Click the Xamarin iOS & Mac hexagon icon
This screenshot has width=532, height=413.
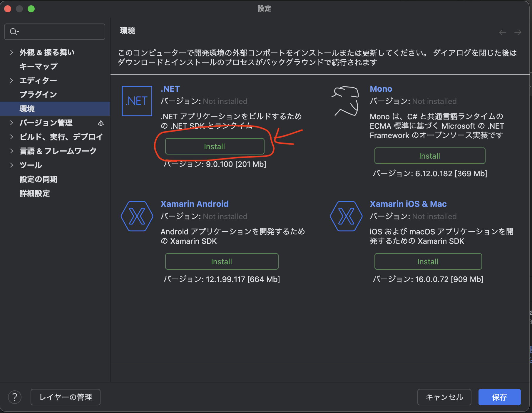coord(346,216)
